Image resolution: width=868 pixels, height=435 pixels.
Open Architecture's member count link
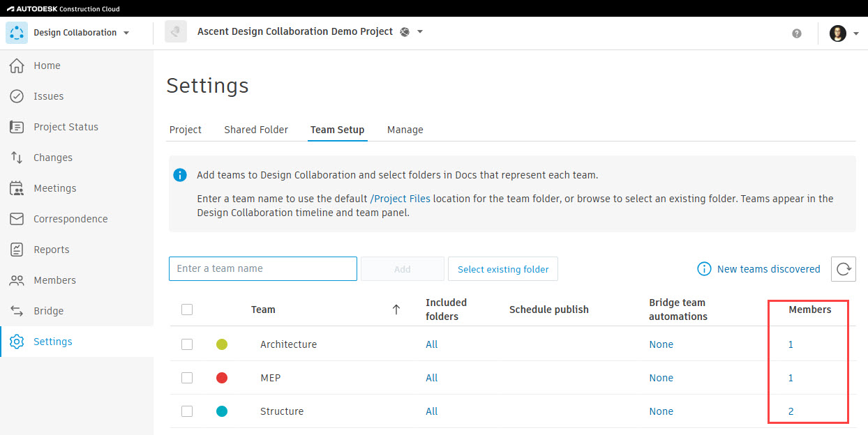(791, 344)
